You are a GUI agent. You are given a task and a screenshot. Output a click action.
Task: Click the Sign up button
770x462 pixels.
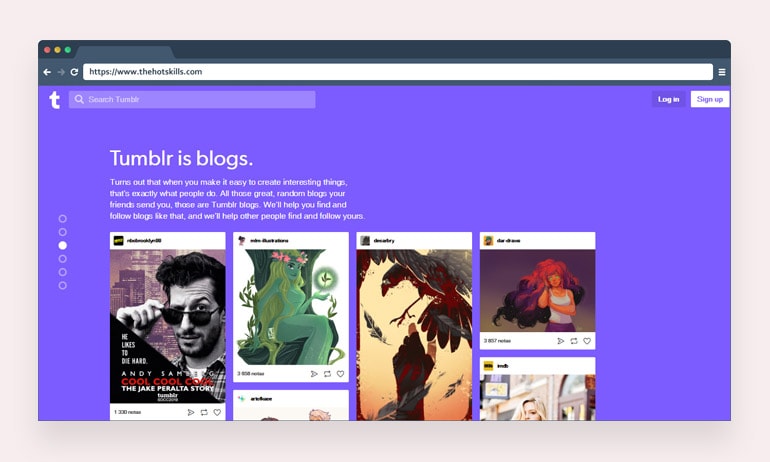pos(710,99)
